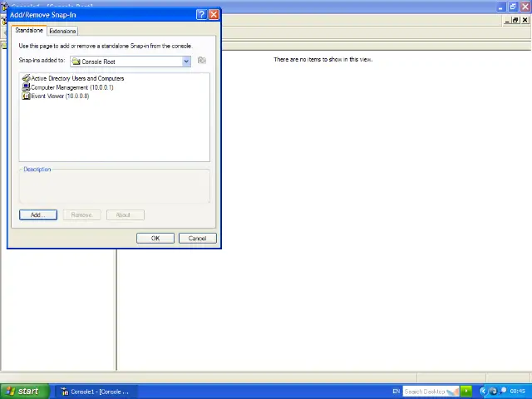Open the Windows Start menu
The width and height of the screenshot is (532, 399).
tap(22, 391)
